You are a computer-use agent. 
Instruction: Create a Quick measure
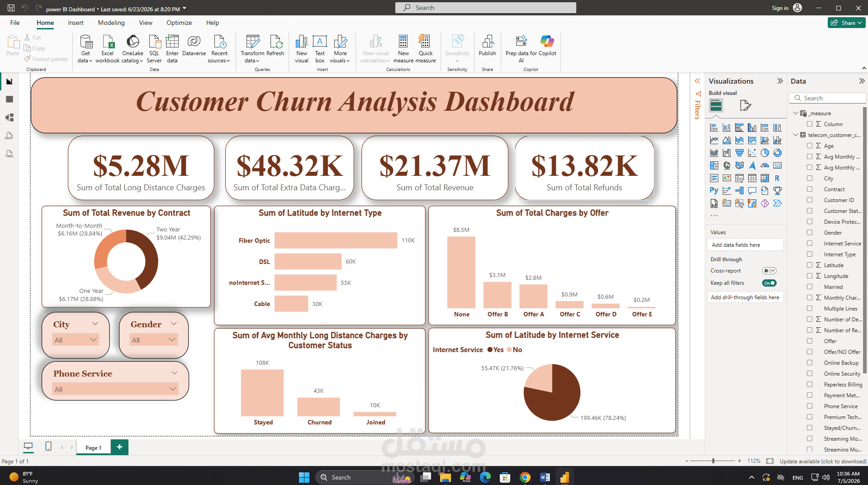tap(426, 49)
